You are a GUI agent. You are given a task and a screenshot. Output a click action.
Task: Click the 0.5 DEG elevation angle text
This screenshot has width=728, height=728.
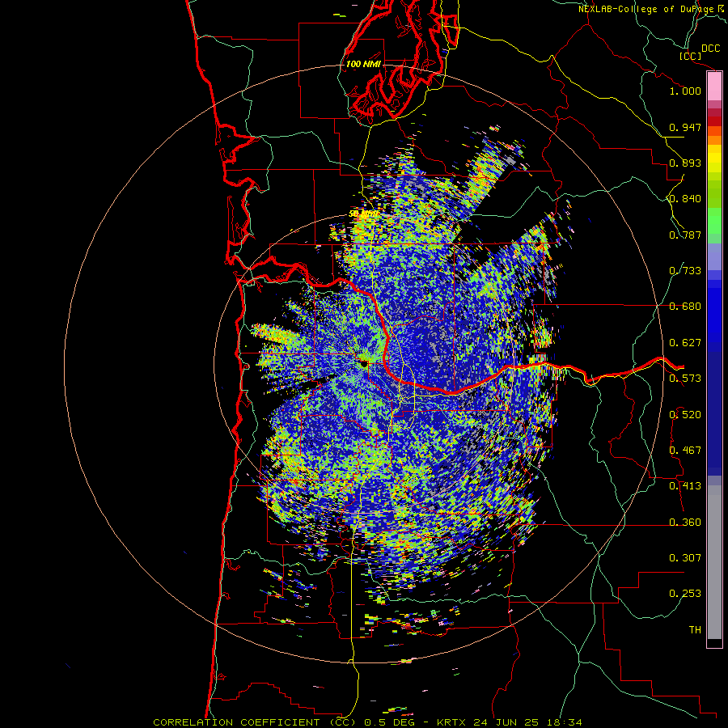[x=390, y=722]
